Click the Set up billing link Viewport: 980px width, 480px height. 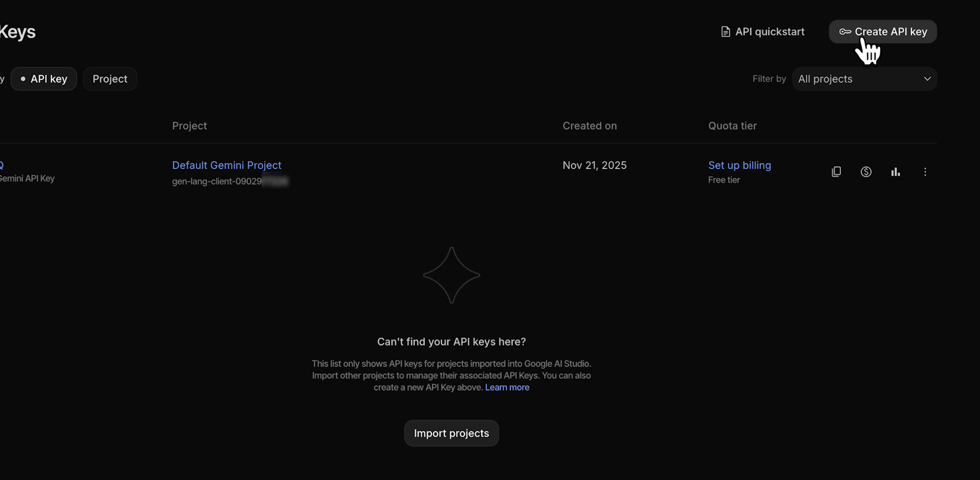coord(739,165)
